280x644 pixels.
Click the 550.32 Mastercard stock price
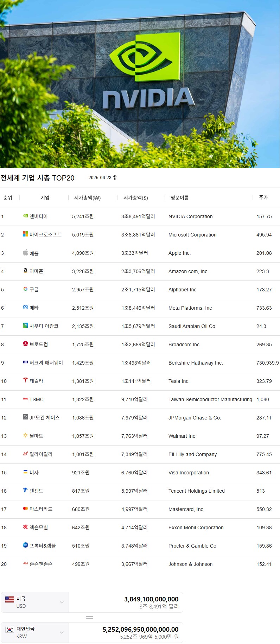264,509
